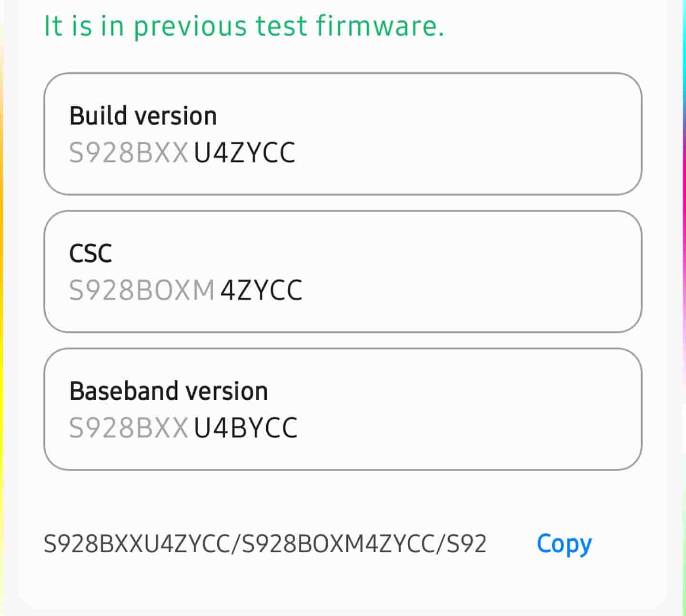This screenshot has height=616, width=686.
Task: Click the 4ZYCC suffix of the CSC value
Action: coord(261,290)
